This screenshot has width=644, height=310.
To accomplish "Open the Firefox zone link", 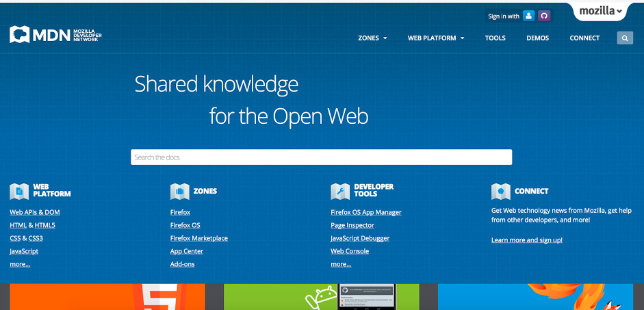I will click(x=180, y=212).
